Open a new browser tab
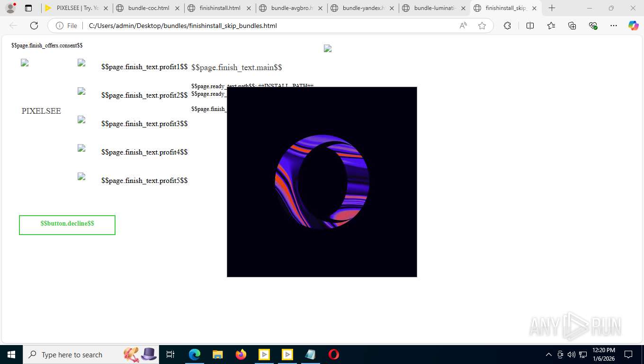 pos(552,8)
